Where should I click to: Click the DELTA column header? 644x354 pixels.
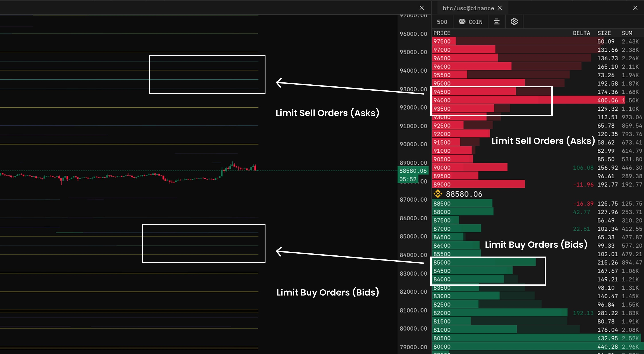581,33
